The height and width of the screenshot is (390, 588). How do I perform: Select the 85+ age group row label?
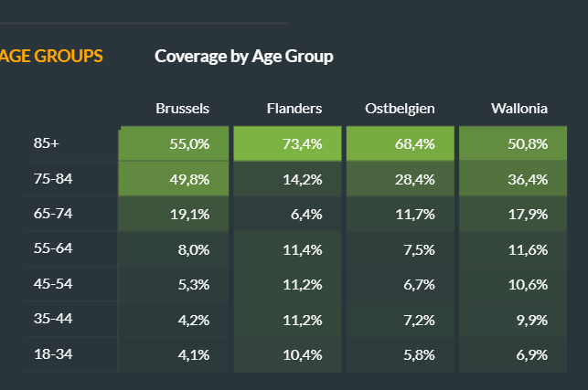coord(46,143)
